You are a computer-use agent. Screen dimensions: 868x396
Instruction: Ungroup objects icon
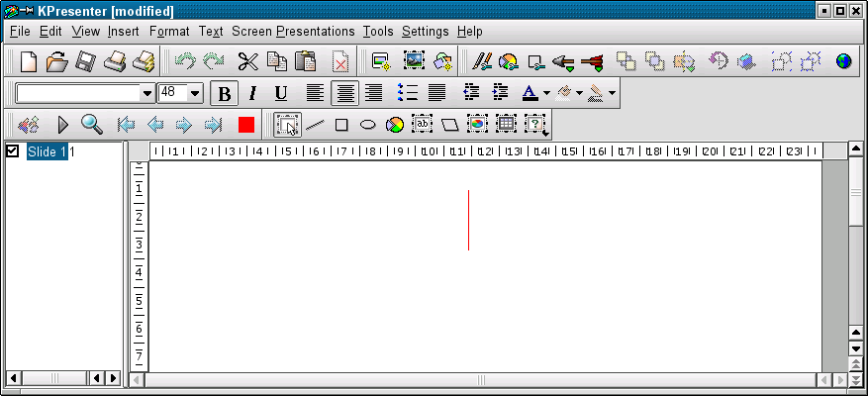(x=811, y=61)
